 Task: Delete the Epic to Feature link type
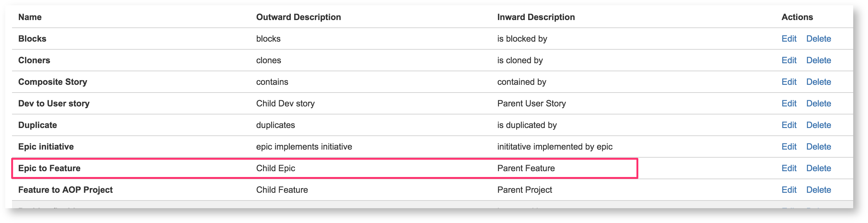[818, 168]
